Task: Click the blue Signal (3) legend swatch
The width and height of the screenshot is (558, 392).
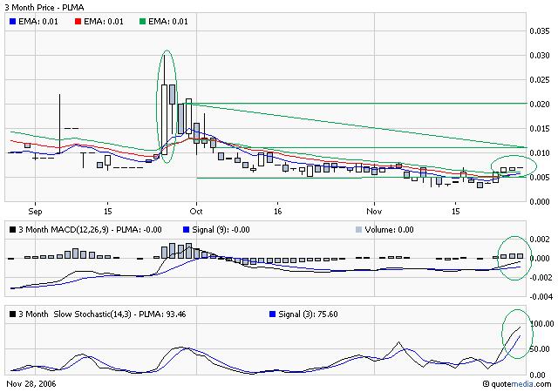Action: pos(273,314)
